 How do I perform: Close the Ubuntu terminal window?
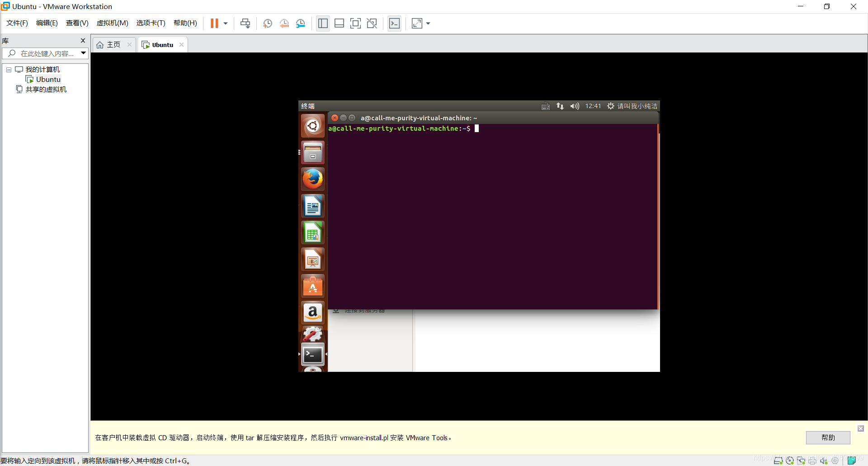pos(335,118)
